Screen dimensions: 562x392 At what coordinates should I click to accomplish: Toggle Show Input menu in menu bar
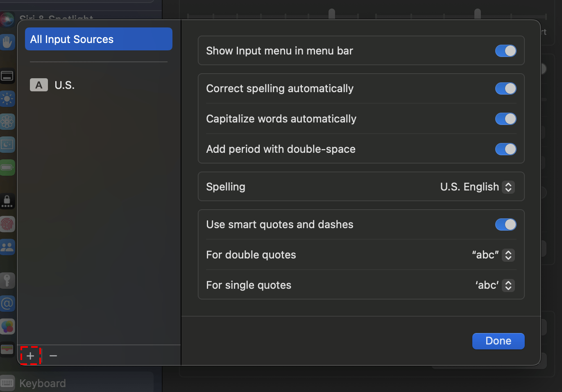tap(505, 51)
